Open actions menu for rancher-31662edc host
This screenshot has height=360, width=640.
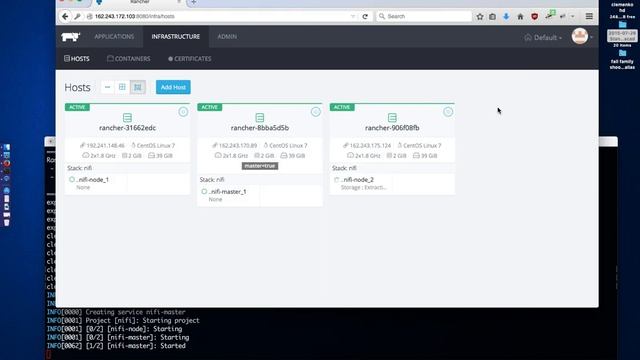click(x=183, y=112)
